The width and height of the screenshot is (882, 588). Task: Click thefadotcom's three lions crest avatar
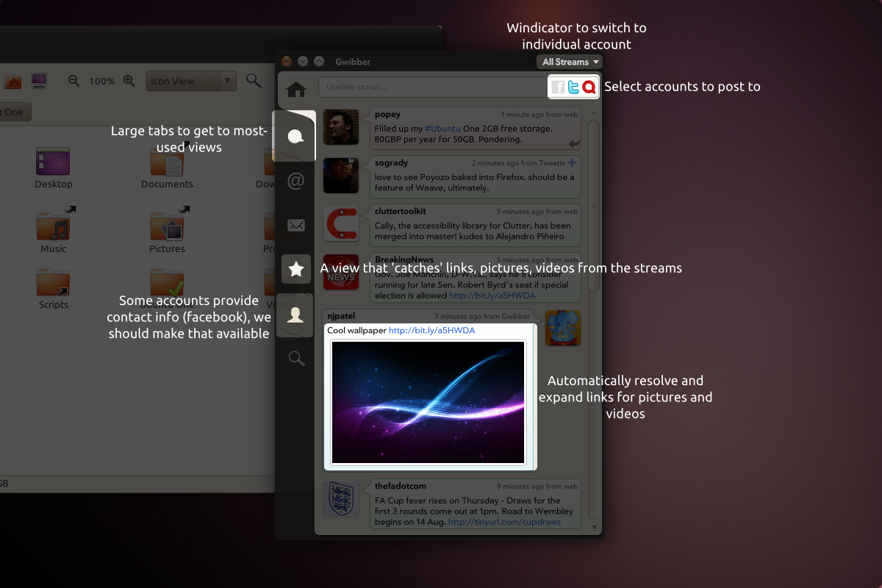coord(341,500)
